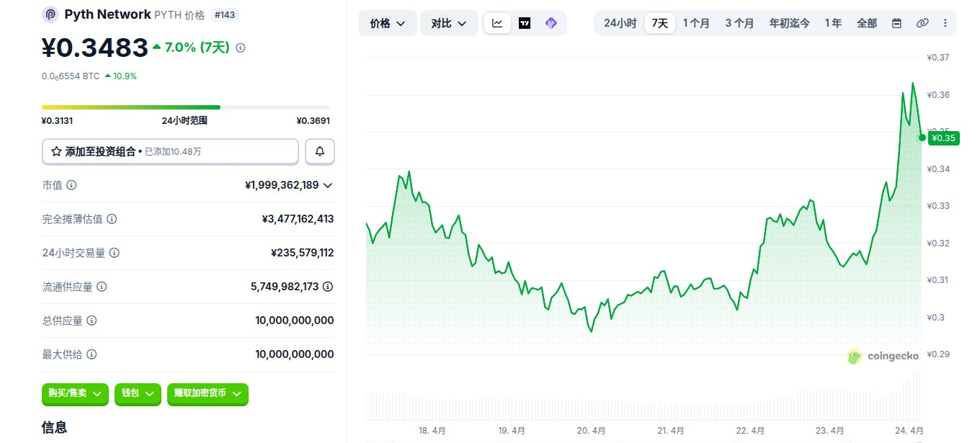Click 添加至投资组合 button
980x443 pixels.
pyautogui.click(x=170, y=151)
